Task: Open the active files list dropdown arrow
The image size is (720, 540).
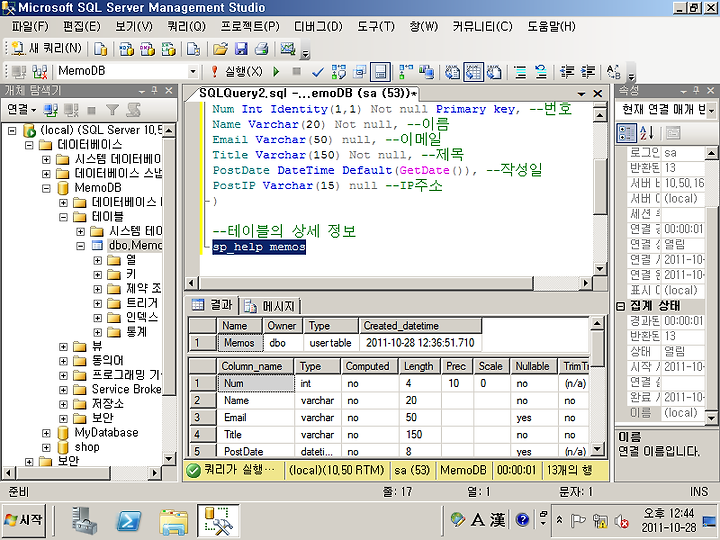Action: click(581, 94)
